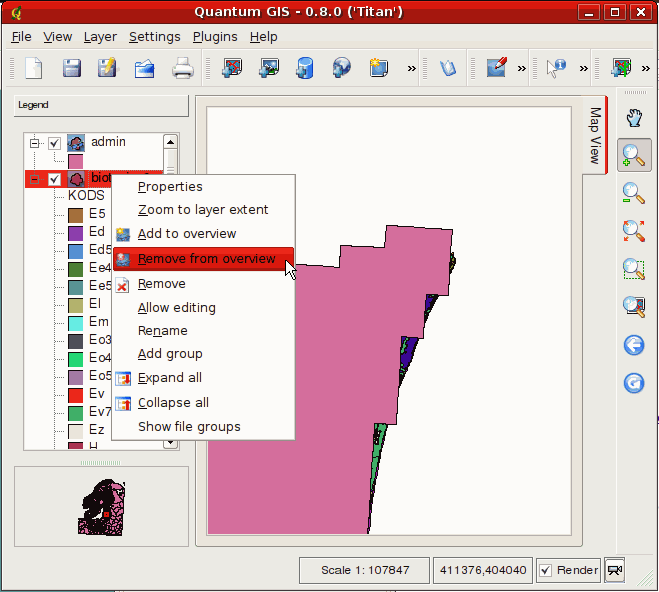The image size is (659, 592).
Task: Collapse the admin layer tree node
Action: pyautogui.click(x=34, y=143)
